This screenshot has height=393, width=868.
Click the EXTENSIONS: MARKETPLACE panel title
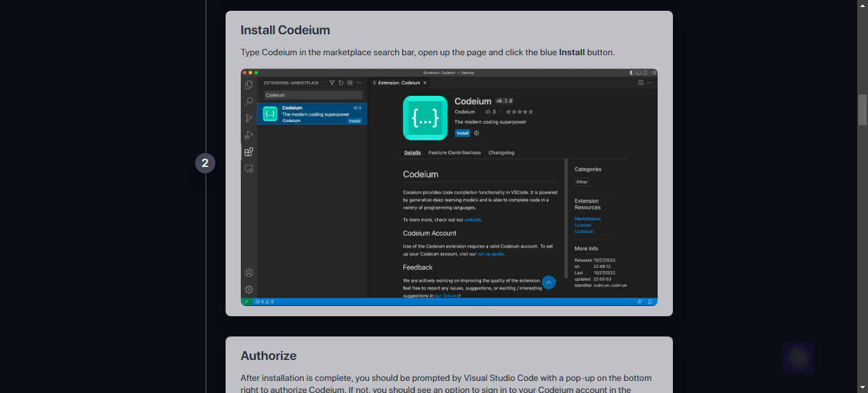tap(292, 83)
